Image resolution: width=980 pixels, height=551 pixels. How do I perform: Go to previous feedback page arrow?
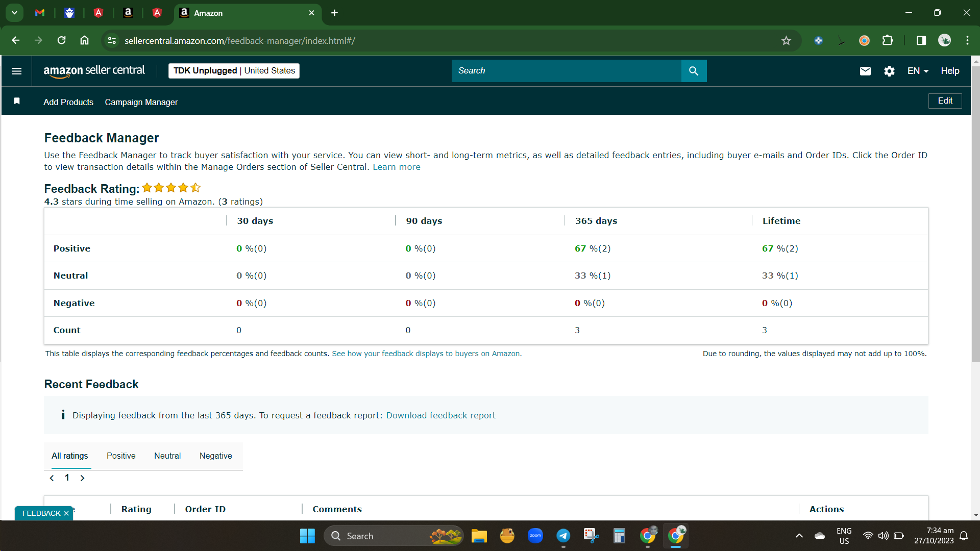coord(52,478)
